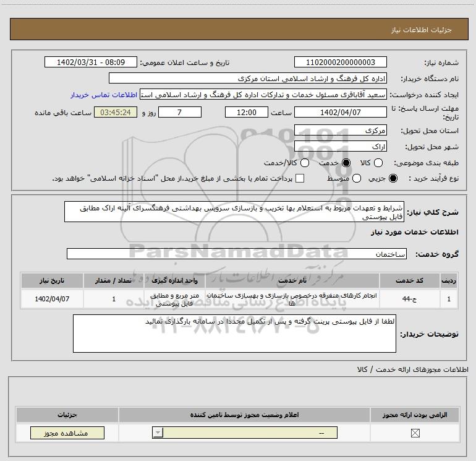Click the request creator field

click(263, 95)
